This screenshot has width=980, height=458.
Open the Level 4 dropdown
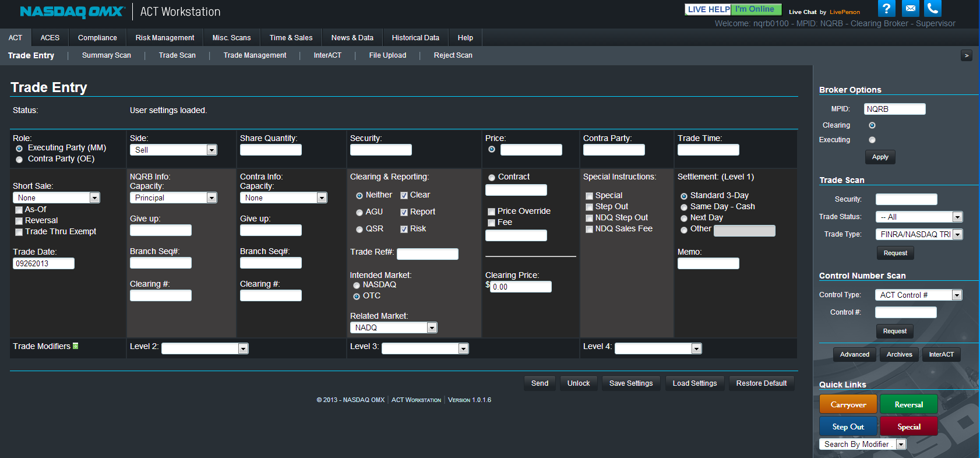pos(658,348)
